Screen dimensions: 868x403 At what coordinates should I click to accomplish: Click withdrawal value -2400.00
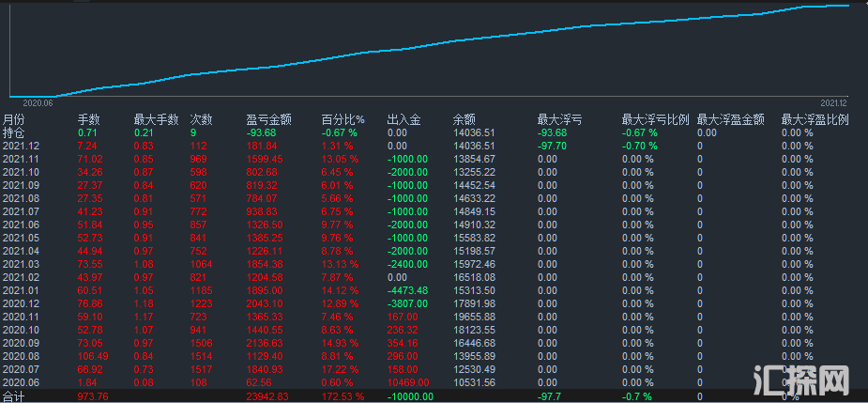[x=407, y=264]
